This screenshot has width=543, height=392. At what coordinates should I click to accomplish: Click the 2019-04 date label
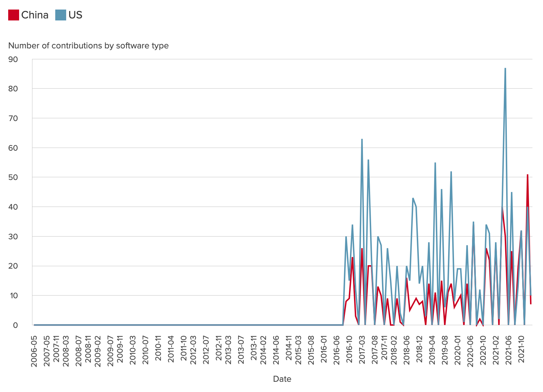pos(432,351)
